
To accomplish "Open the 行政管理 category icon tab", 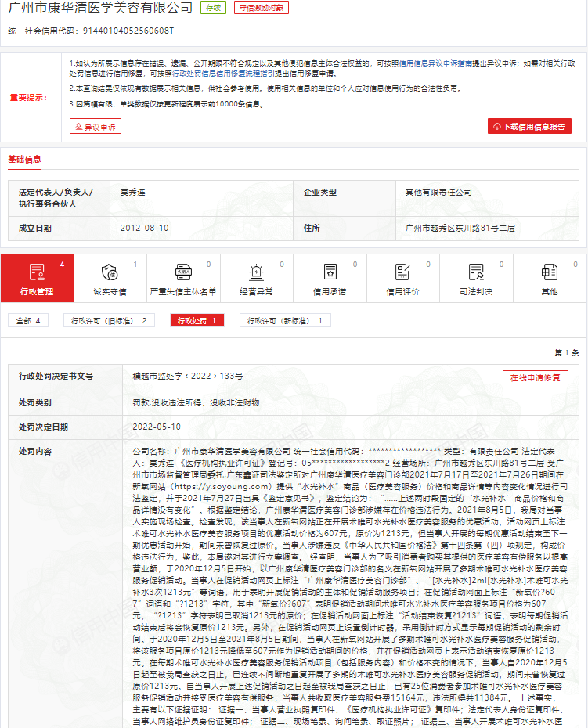I will click(37, 279).
